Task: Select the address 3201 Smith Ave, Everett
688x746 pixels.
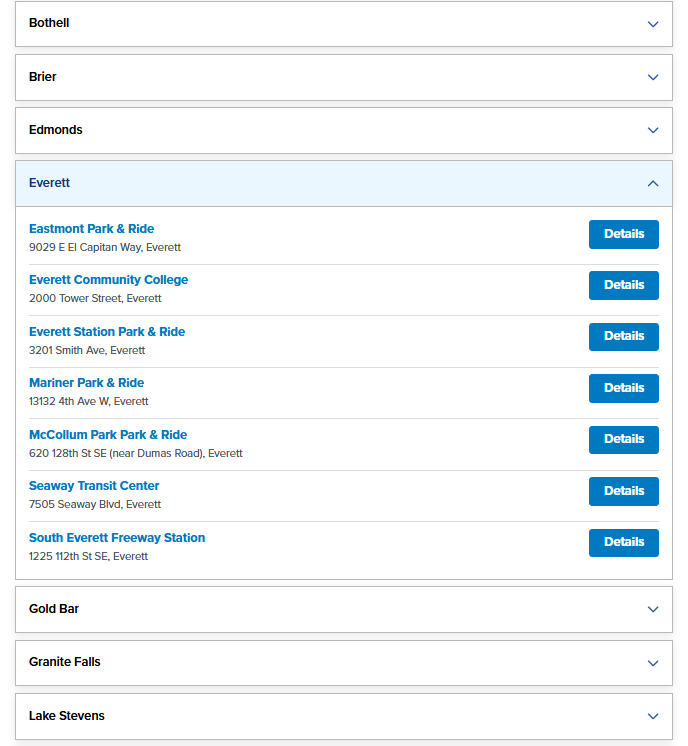Action: point(87,350)
